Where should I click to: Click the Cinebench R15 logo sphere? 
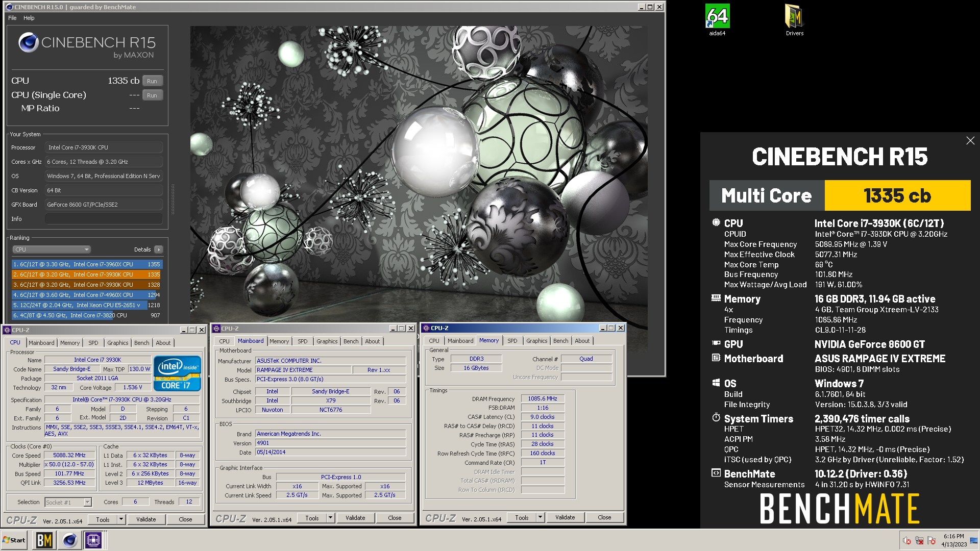[29, 43]
